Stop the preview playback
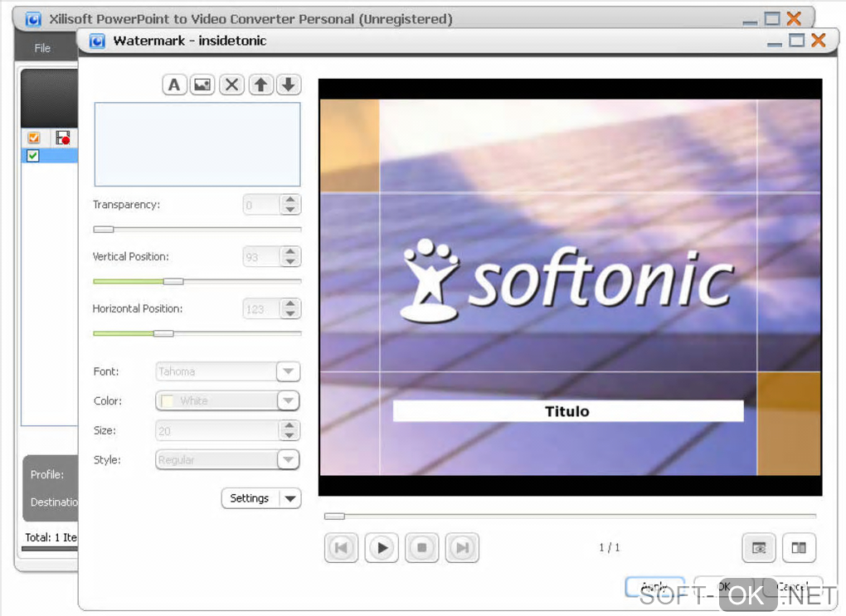 (422, 548)
